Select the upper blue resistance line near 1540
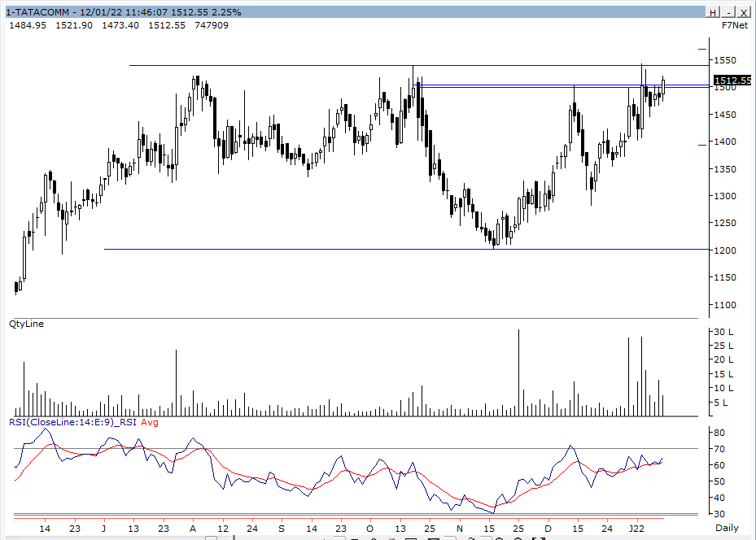Viewport: 756px width, 540px height. (x=418, y=65)
